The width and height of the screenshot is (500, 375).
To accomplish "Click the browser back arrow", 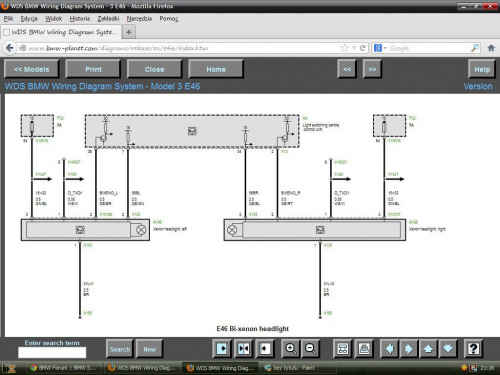I will (10, 48).
